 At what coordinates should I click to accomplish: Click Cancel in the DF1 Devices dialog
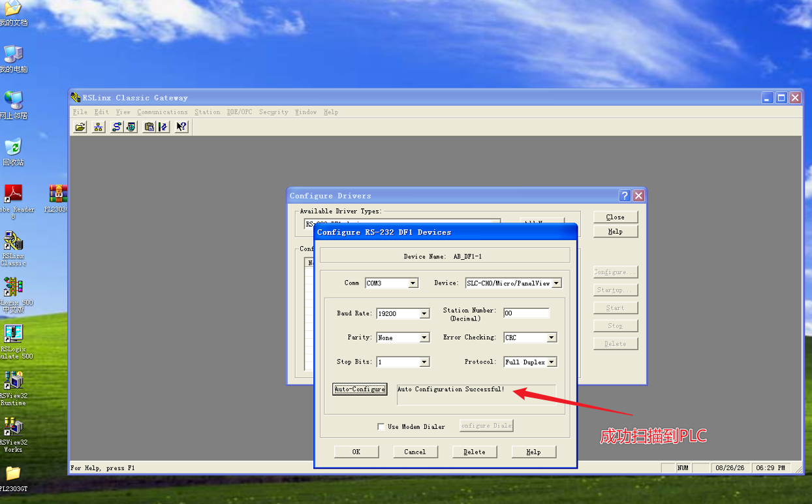tap(415, 452)
